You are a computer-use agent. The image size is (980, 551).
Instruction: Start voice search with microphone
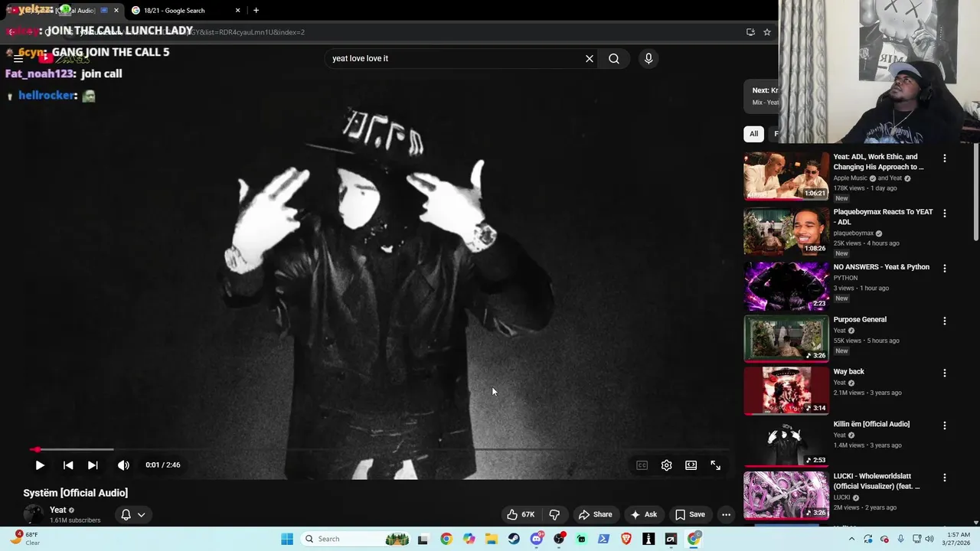coord(648,58)
